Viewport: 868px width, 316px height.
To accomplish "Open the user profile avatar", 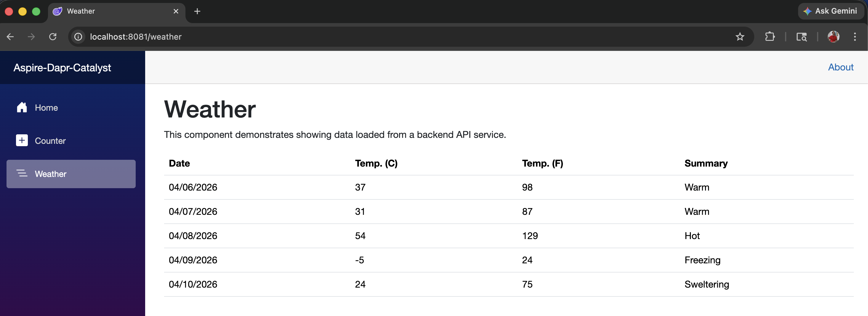I will [833, 37].
